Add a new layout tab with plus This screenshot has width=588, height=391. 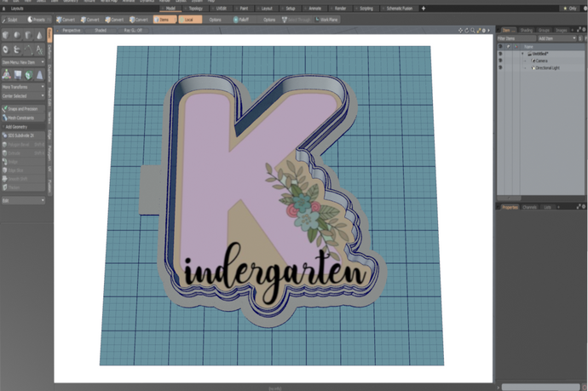coord(424,9)
